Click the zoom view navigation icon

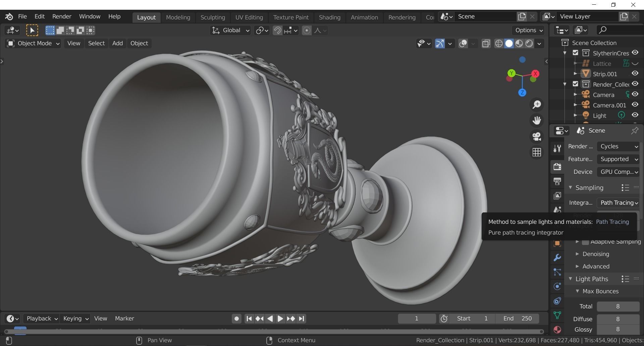pyautogui.click(x=537, y=104)
